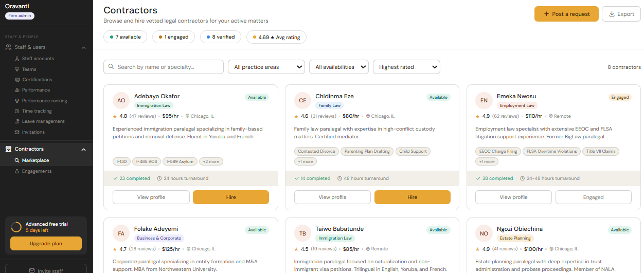The height and width of the screenshot is (273, 644).
Task: Click the FLSA Overtime Violations tag
Action: [552, 151]
